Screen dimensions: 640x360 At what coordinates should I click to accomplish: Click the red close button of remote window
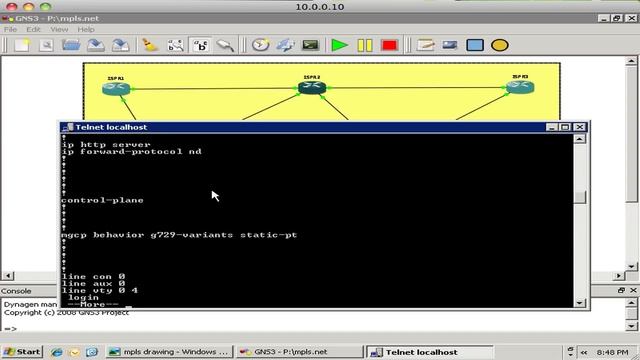click(x=11, y=7)
